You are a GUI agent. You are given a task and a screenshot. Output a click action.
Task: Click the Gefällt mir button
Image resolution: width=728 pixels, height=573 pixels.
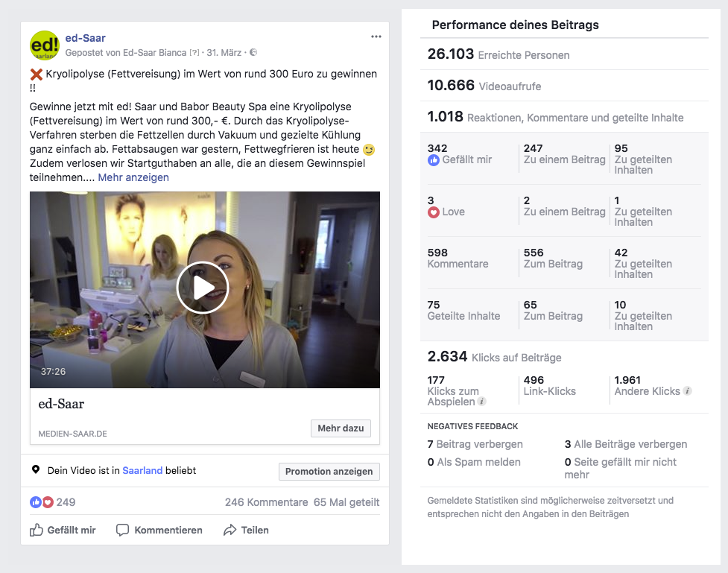click(63, 530)
